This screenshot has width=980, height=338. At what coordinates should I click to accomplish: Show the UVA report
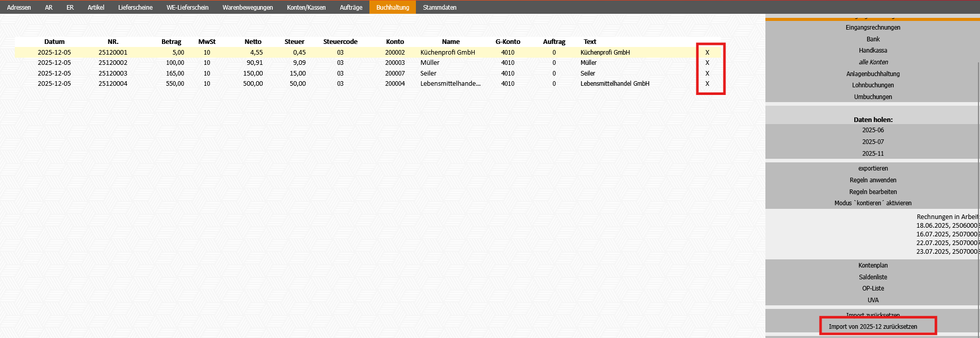click(873, 300)
